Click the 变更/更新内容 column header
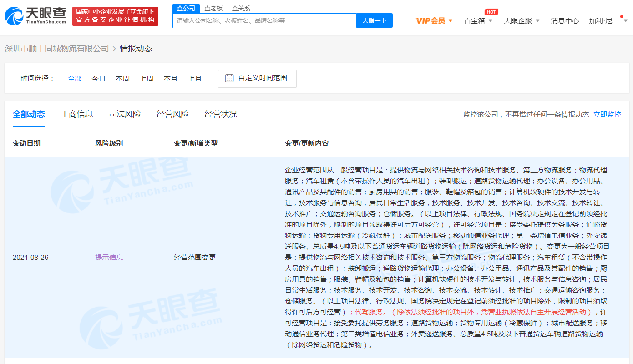This screenshot has width=633, height=364. tap(307, 143)
